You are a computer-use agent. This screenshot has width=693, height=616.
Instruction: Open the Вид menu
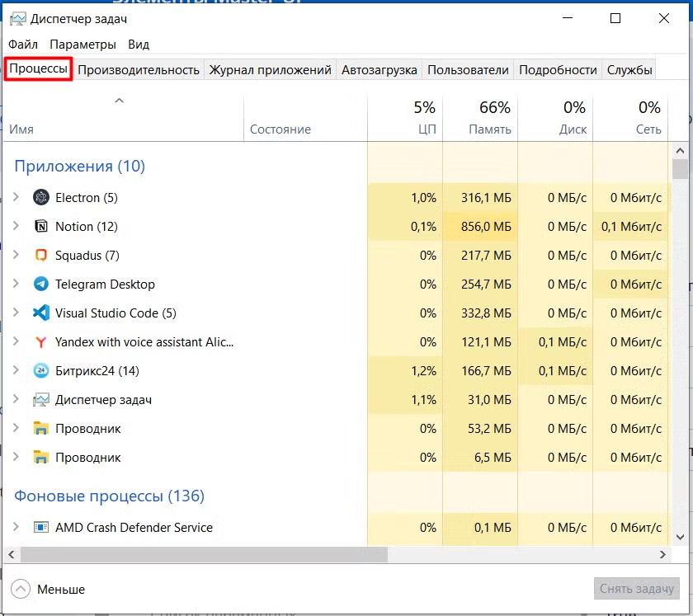pyautogui.click(x=139, y=45)
